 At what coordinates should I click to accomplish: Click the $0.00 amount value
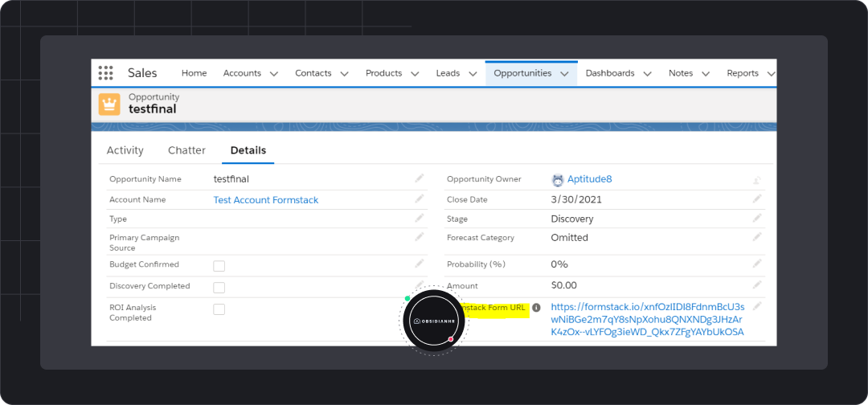tap(563, 285)
